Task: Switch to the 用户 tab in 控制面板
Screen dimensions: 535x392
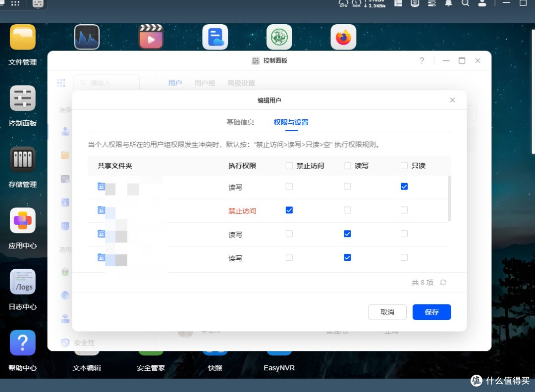Action: 175,83
